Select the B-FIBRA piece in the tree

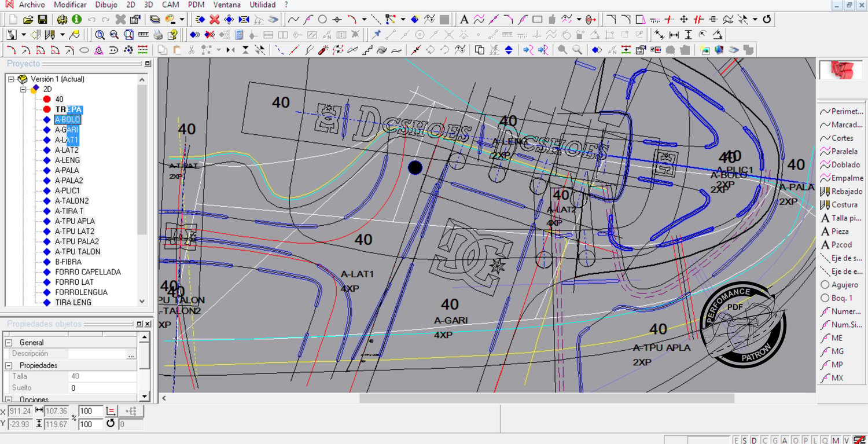click(68, 262)
